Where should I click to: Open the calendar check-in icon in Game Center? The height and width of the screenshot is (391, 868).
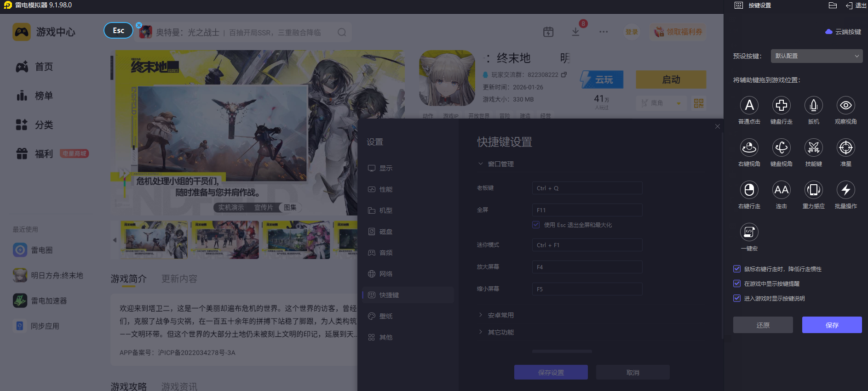pos(548,32)
